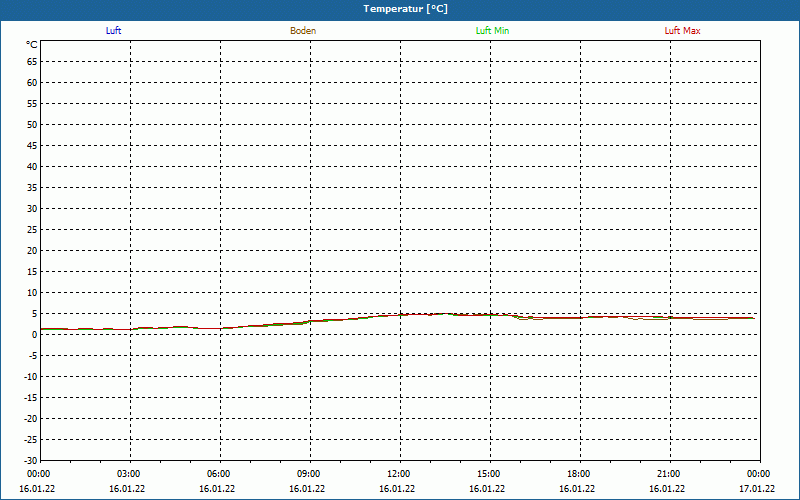Click the 50 y-axis value
This screenshot has height=500, width=800.
pos(32,124)
